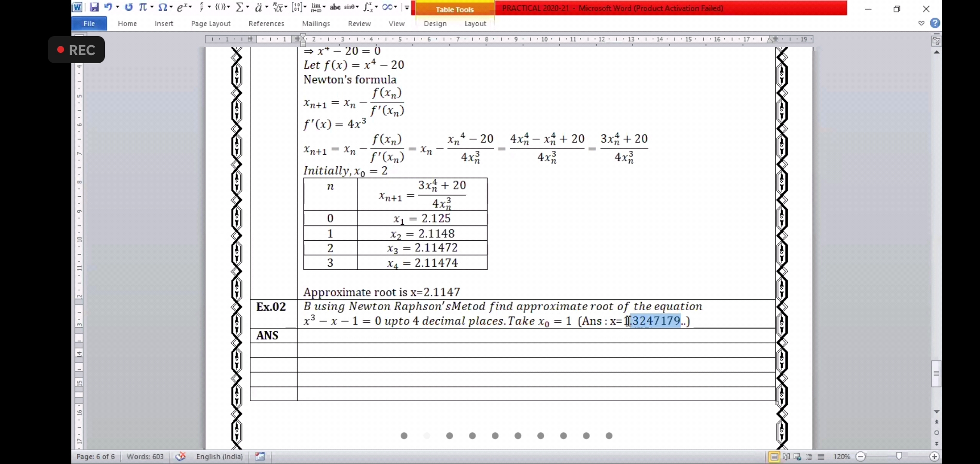Click the Redo/Repeat arrow icon
The width and height of the screenshot is (980, 464).
click(129, 7)
